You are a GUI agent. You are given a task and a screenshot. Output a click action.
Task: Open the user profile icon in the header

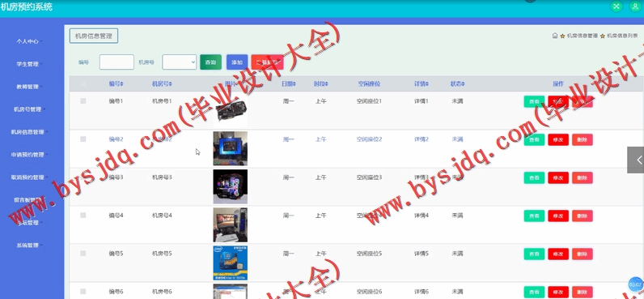point(635,6)
